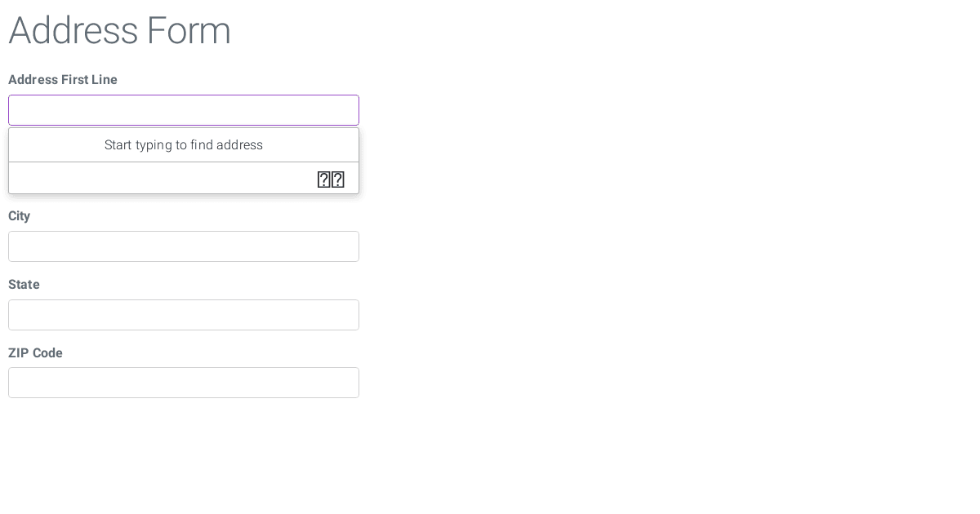980x514 pixels.
Task: Select the first glyph beside the suggestions footer
Action: (324, 179)
